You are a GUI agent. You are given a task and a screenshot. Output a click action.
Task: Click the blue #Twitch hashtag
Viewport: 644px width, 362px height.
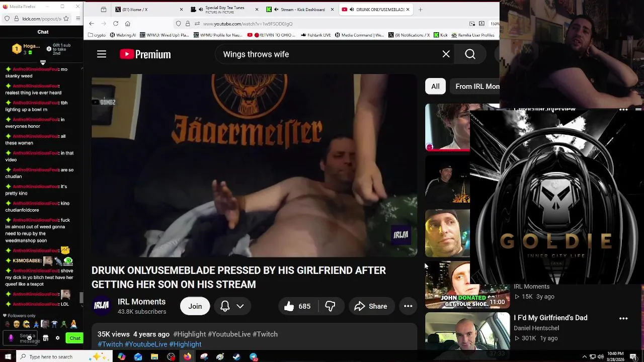(110, 344)
